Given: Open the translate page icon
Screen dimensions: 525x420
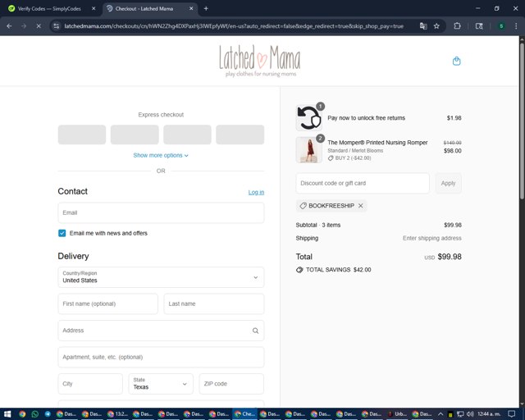Looking at the screenshot, I should (x=423, y=26).
